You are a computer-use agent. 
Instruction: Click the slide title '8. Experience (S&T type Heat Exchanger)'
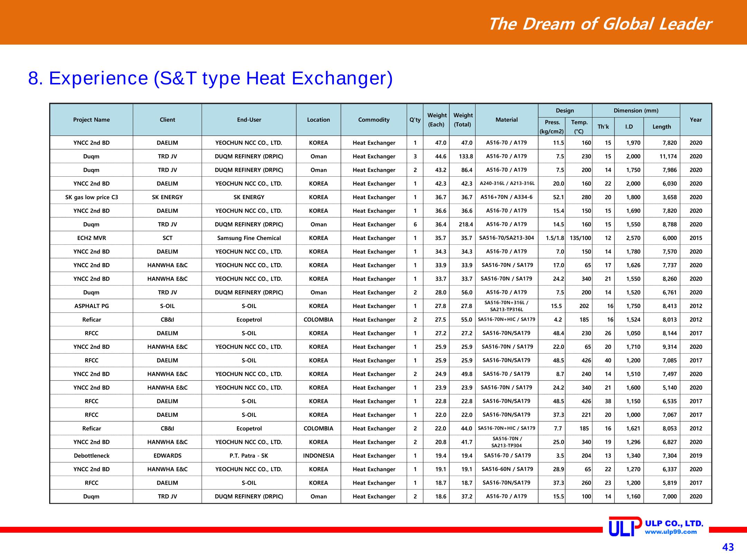211,78
